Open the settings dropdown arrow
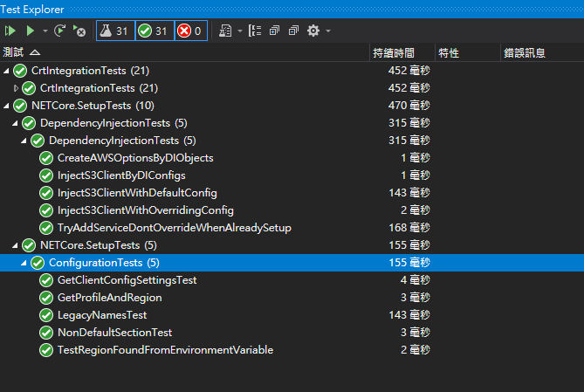Viewport: 584px width, 392px height. point(328,31)
